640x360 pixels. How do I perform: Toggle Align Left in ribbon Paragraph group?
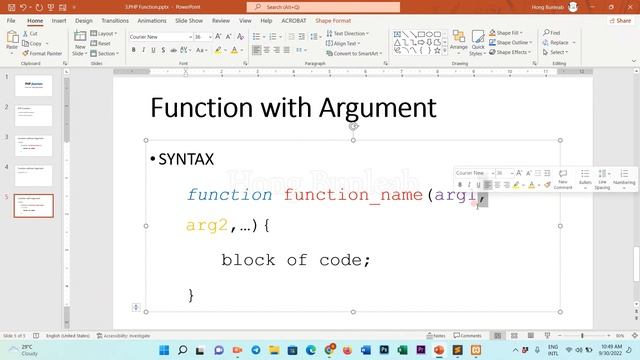tap(256, 50)
